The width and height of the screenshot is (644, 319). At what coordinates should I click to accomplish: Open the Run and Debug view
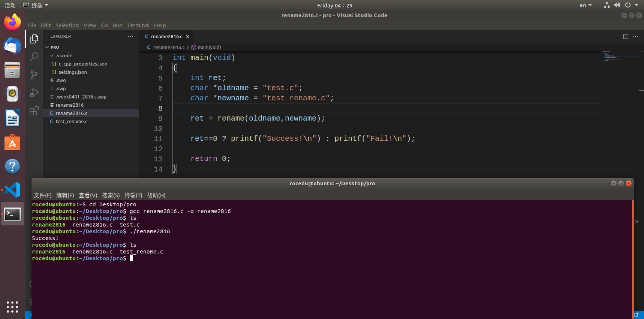coord(34,92)
